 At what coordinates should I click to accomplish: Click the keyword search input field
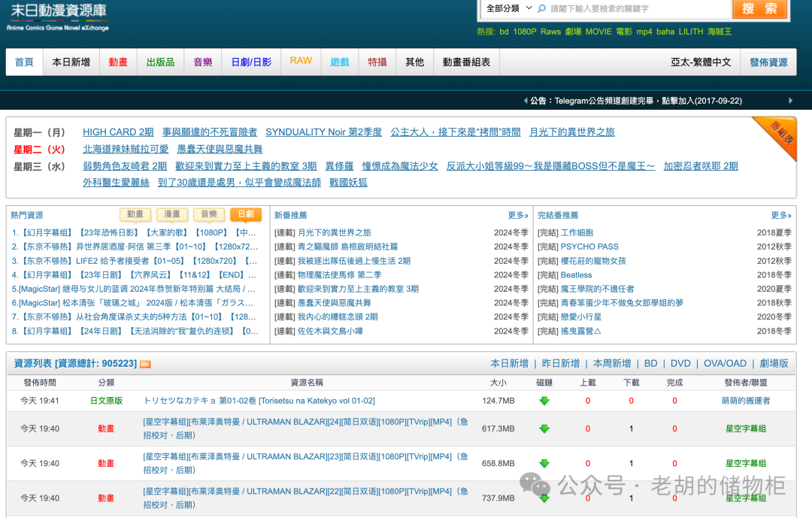(638, 9)
